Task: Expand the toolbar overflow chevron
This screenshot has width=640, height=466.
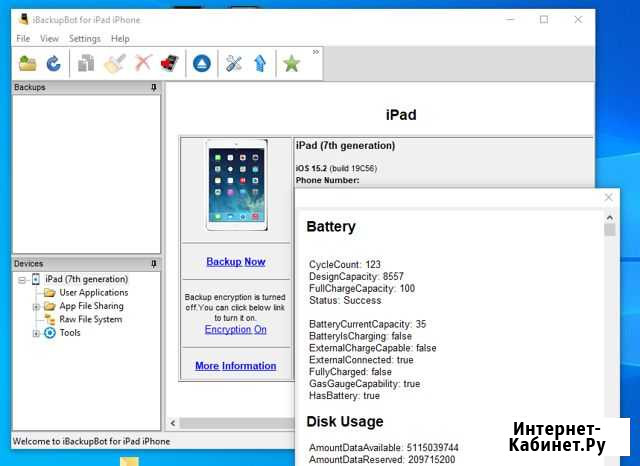Action: pyautogui.click(x=316, y=52)
